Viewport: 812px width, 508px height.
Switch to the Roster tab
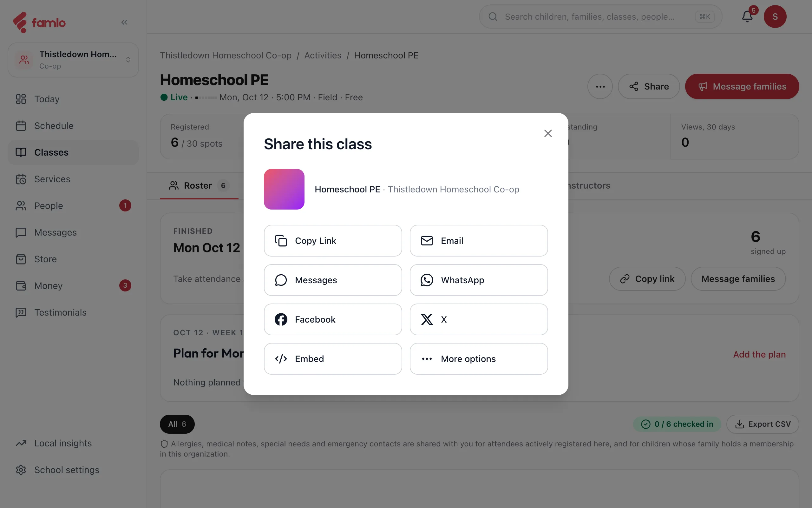click(199, 185)
